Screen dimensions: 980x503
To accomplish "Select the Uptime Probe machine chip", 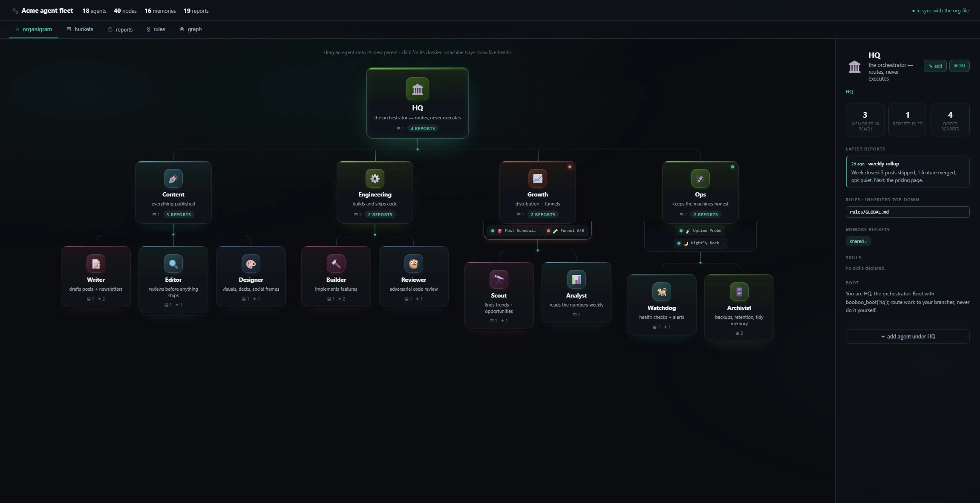I will coord(700,231).
